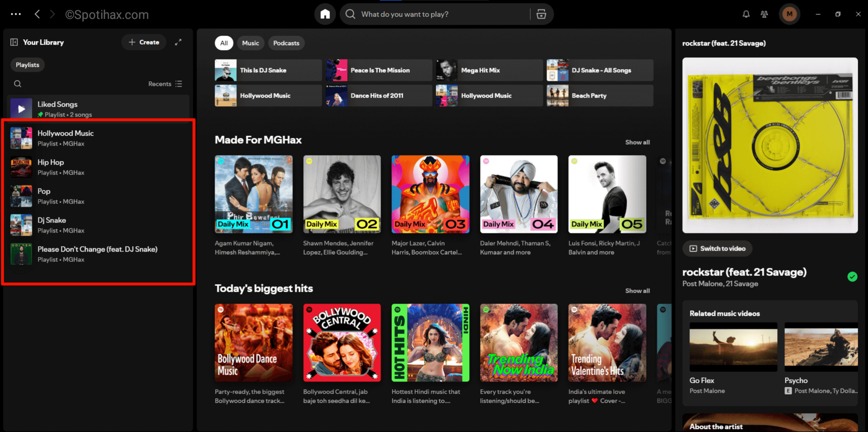The image size is (868, 432).
Task: Click the Today's biggest hits heading
Action: coord(264,288)
